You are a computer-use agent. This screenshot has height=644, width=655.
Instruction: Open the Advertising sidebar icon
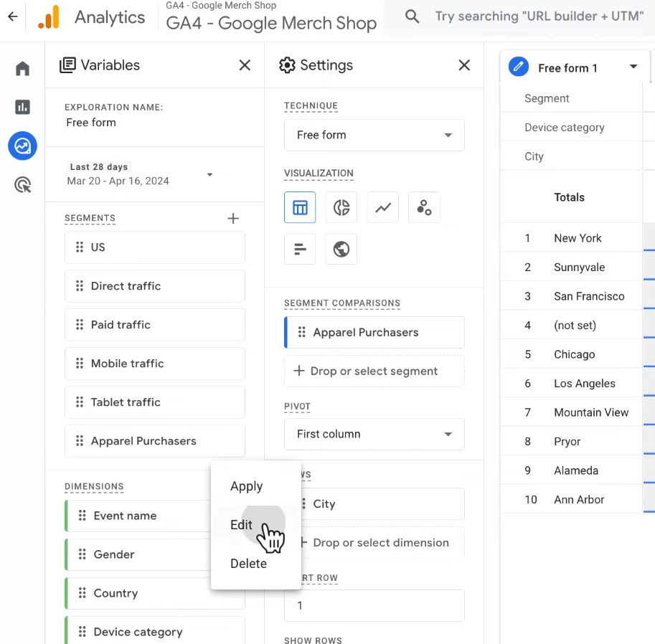[x=22, y=184]
